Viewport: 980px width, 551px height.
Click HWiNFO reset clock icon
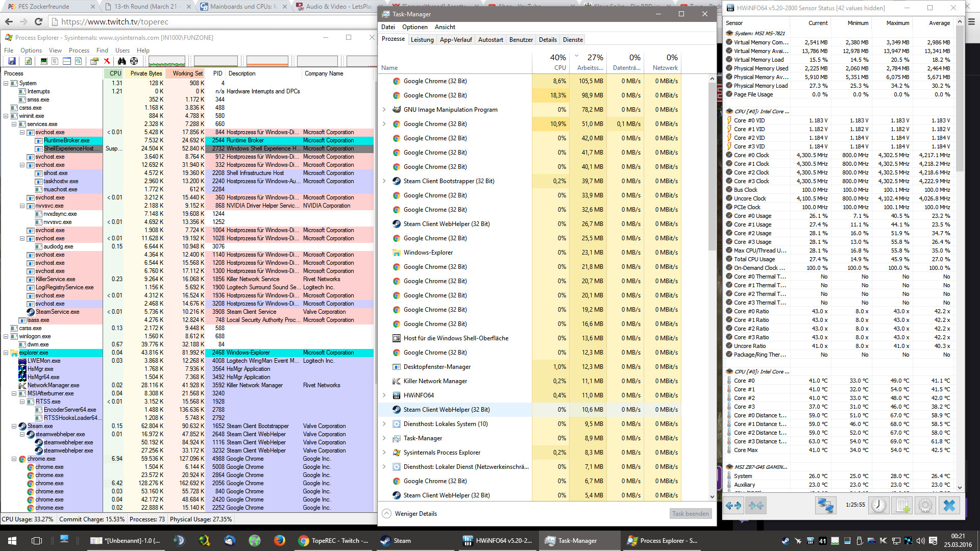point(878,506)
